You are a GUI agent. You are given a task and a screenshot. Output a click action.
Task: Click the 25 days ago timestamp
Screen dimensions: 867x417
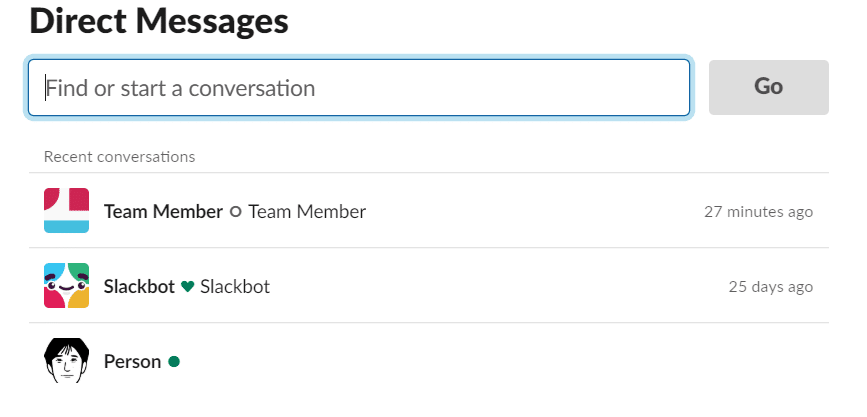pyautogui.click(x=770, y=287)
